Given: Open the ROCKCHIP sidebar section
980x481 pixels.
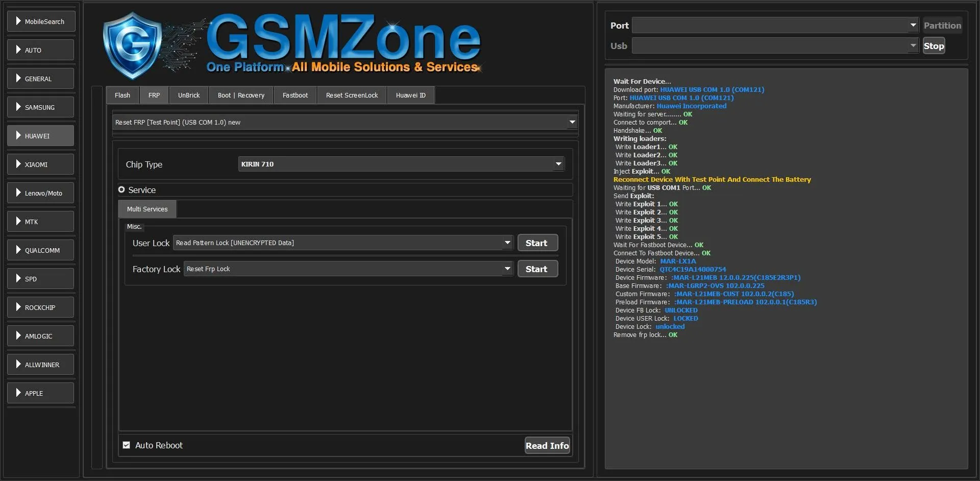Looking at the screenshot, I should [41, 307].
